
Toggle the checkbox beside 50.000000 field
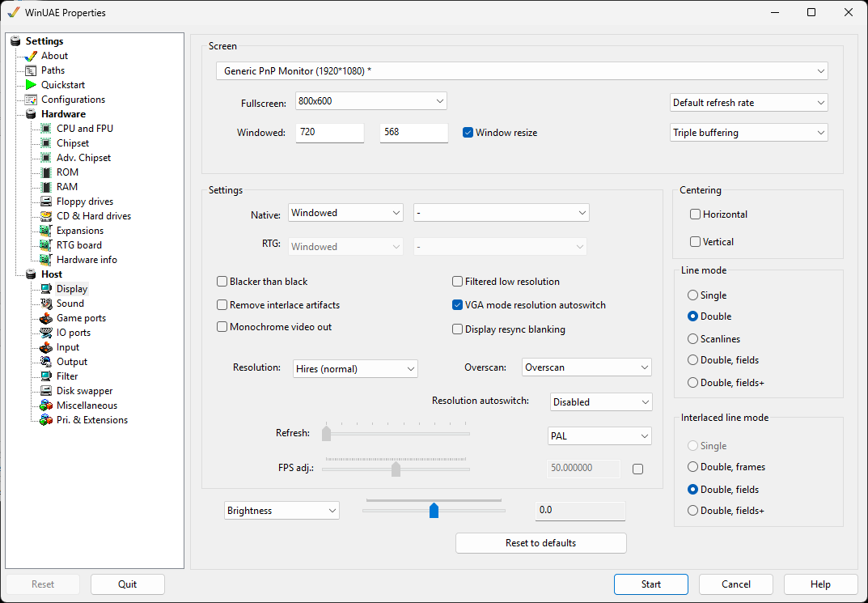[637, 469]
